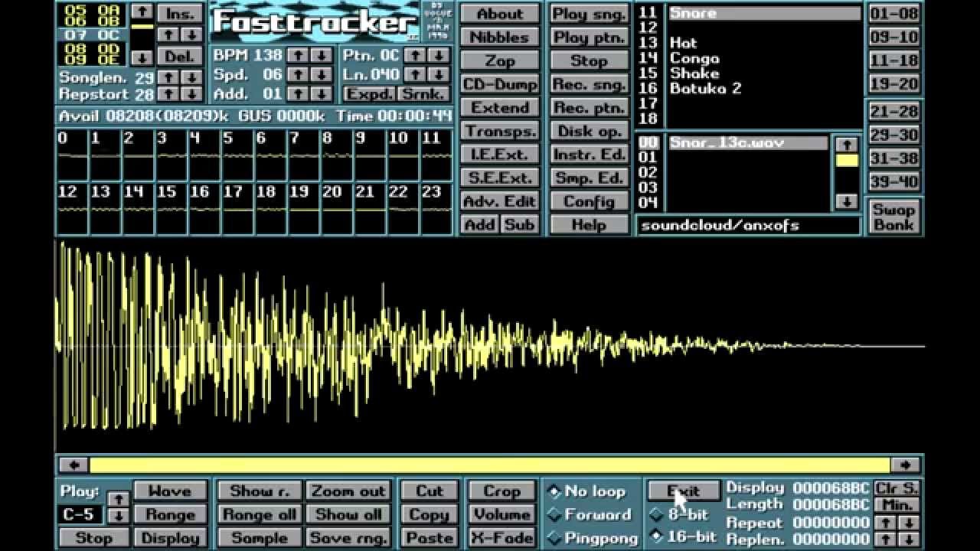The image size is (980, 551).
Task: Click the sample list yellow scroll thumb
Action: 846,161
